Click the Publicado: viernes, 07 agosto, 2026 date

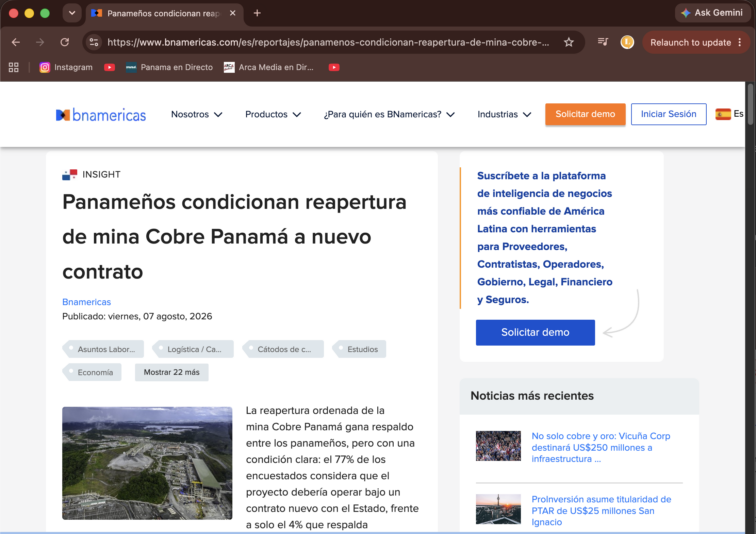(x=137, y=316)
